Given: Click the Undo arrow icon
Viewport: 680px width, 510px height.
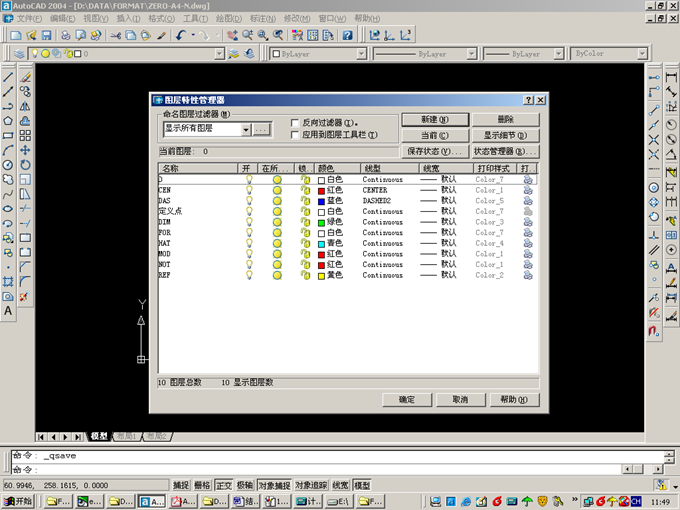Looking at the screenshot, I should tap(181, 35).
